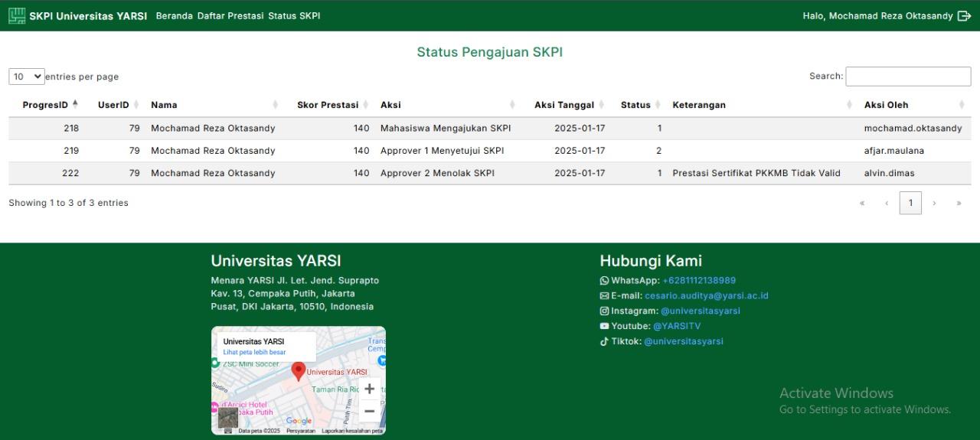Click mochamad.oktasandy in Aksi Oleh column

pyautogui.click(x=913, y=129)
